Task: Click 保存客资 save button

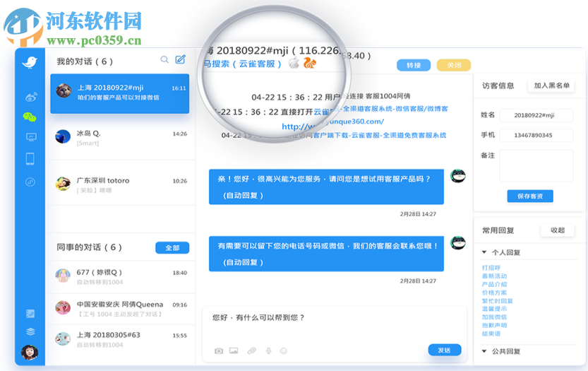Action: tap(530, 196)
